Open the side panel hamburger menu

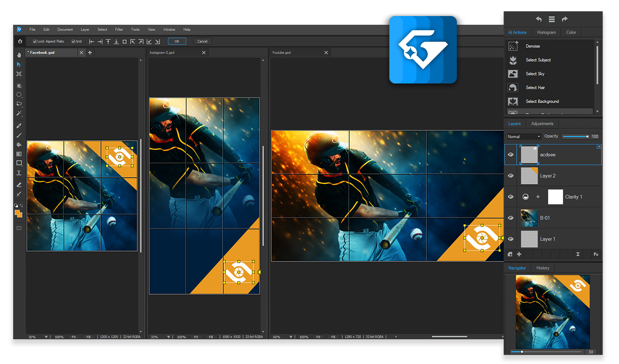552,19
